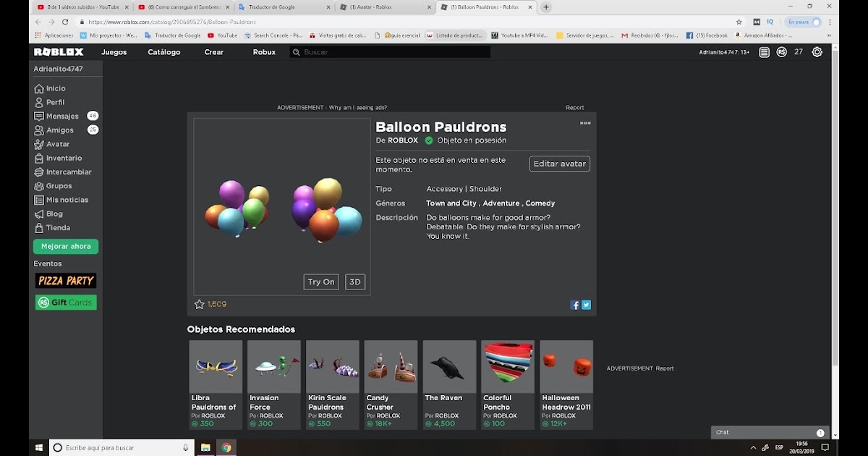
Task: Expand the Chat panel
Action: [770, 432]
